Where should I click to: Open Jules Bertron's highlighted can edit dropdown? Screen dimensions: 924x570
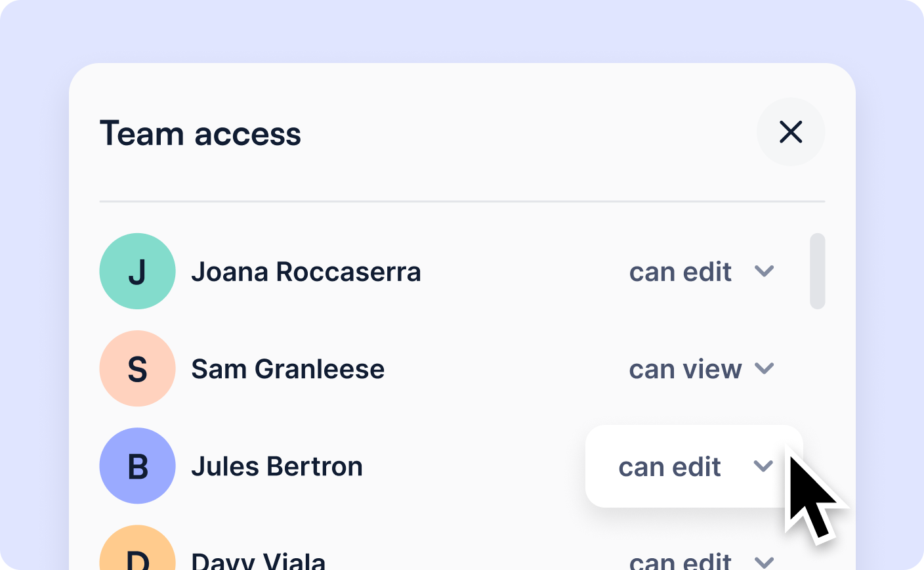[694, 466]
